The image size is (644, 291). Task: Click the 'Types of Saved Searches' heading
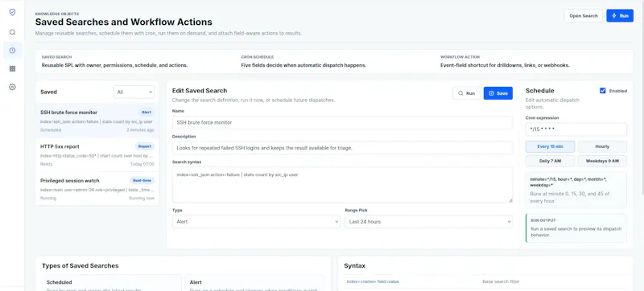(x=80, y=265)
